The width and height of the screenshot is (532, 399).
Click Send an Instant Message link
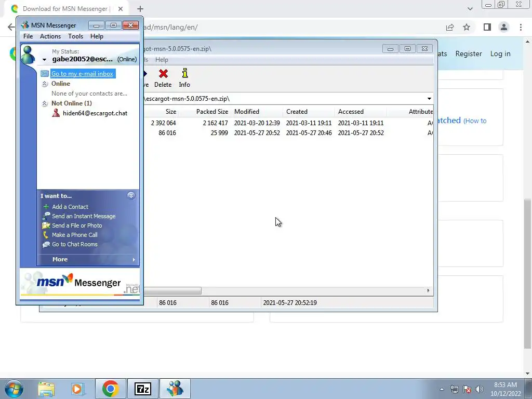tap(84, 216)
